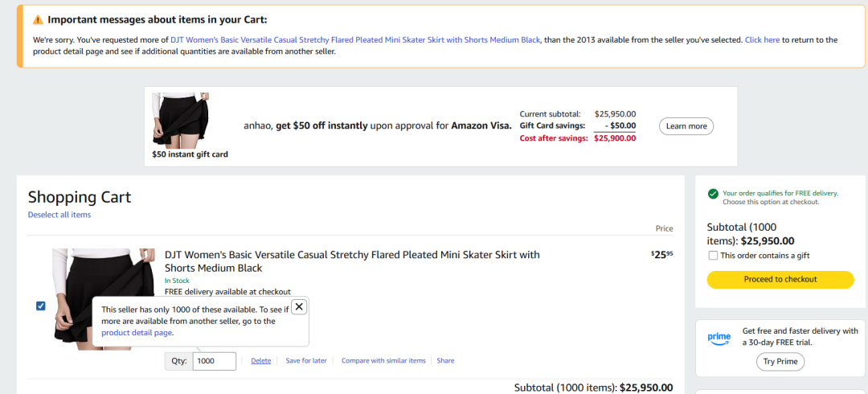
Task: Follow the product detail page link in the tooltip
Action: click(137, 332)
